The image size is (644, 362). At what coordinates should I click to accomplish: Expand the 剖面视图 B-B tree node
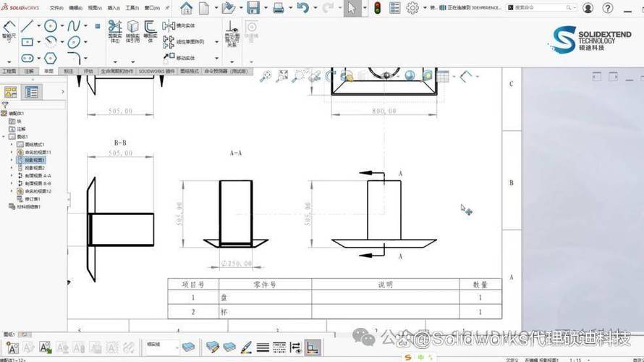click(x=12, y=184)
